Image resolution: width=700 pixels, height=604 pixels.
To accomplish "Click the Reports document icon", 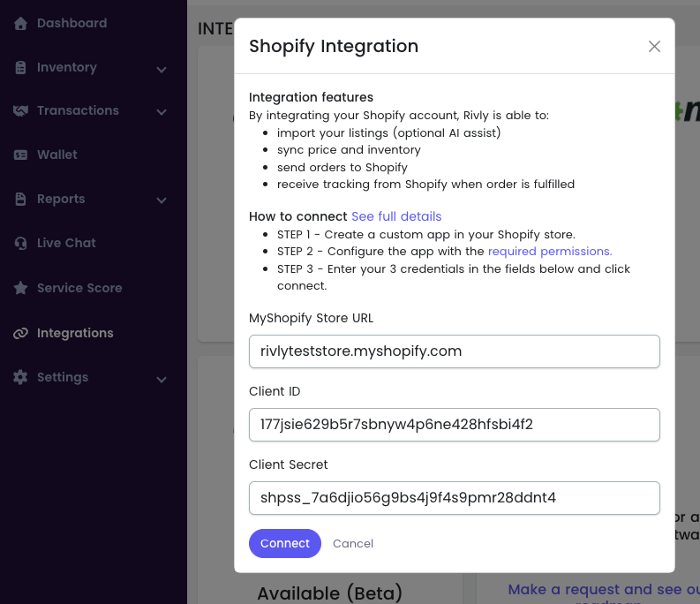I will 20,199.
